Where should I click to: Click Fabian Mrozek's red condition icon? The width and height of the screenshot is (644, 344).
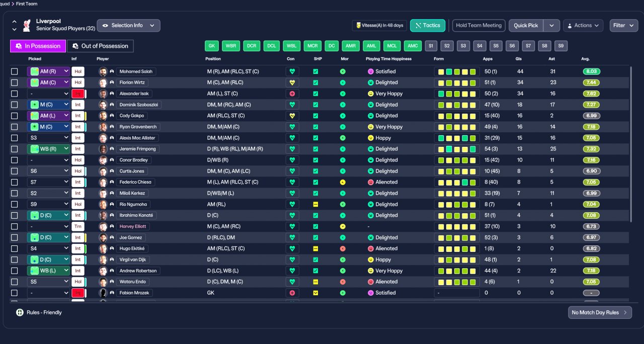pos(292,293)
